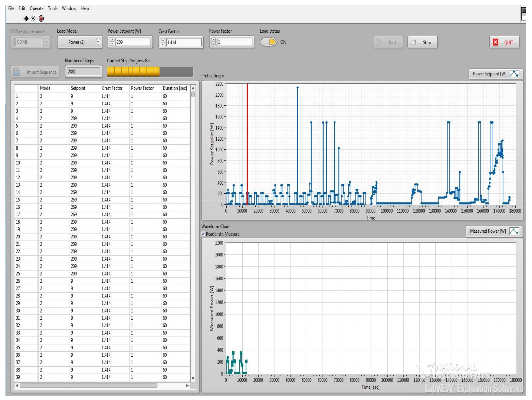Uncheck the Read Instr. Measure checkbox
The height and width of the screenshot is (400, 532).
pyautogui.click(x=203, y=234)
